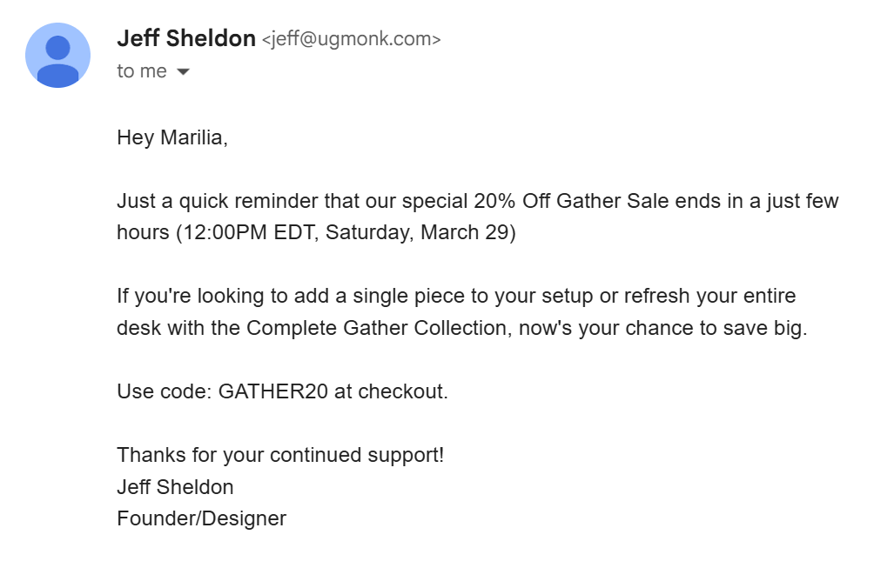
Task: Click "Jeff Sheldon" in the email signature
Action: pos(175,486)
